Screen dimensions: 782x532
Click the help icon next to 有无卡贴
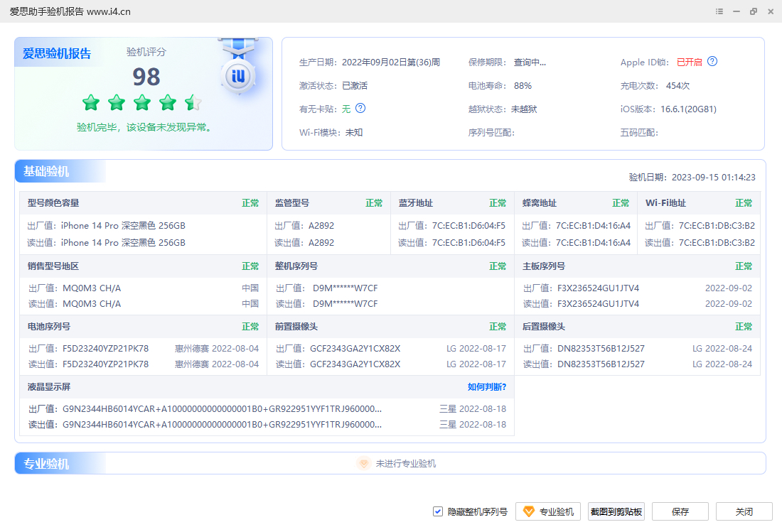(360, 109)
